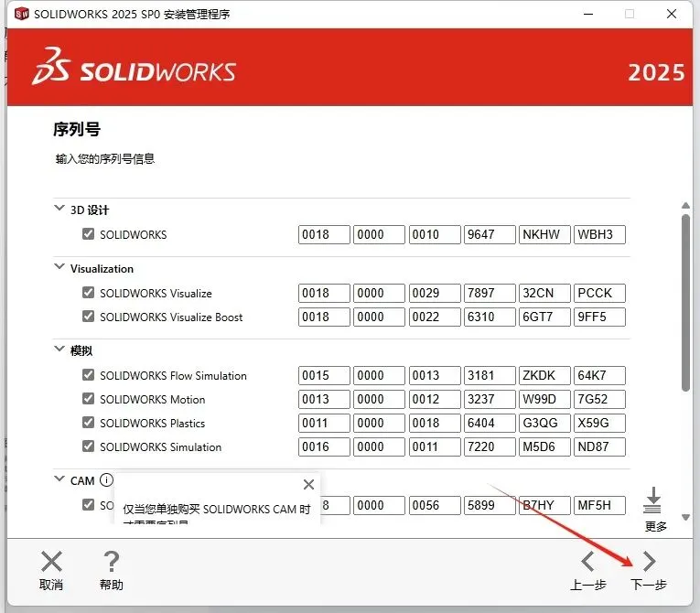Toggle SOLIDWORKS Simulation checkbox
The width and height of the screenshot is (700, 613).
click(x=88, y=446)
